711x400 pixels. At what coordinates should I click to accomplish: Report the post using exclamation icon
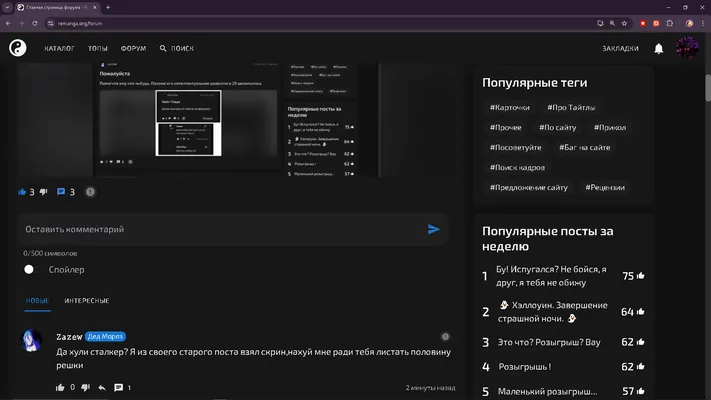coord(90,192)
